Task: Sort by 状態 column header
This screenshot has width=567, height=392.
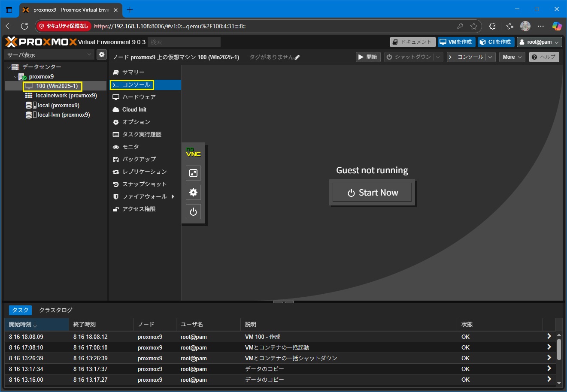Action: click(x=500, y=324)
